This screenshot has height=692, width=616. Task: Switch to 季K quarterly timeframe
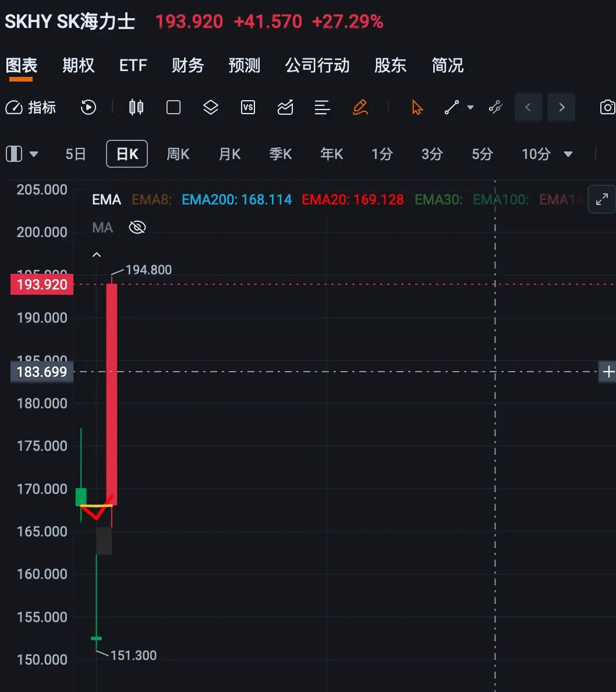[281, 154]
